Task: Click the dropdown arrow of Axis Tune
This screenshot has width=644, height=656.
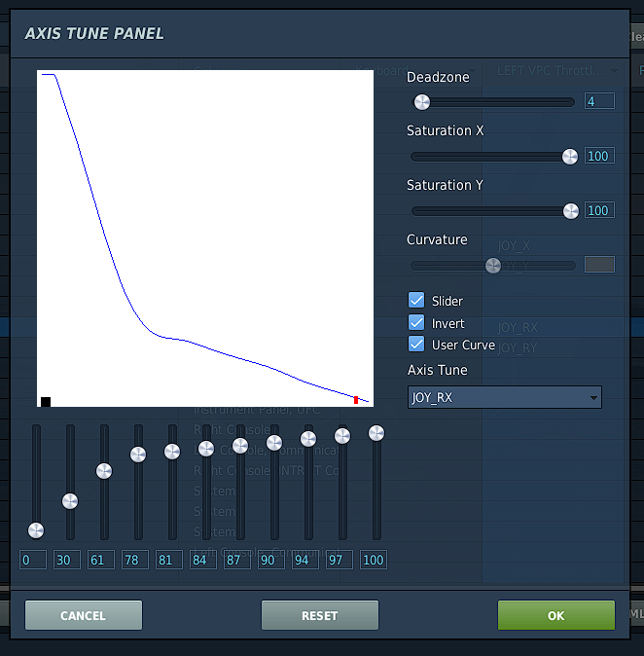Action: [593, 397]
